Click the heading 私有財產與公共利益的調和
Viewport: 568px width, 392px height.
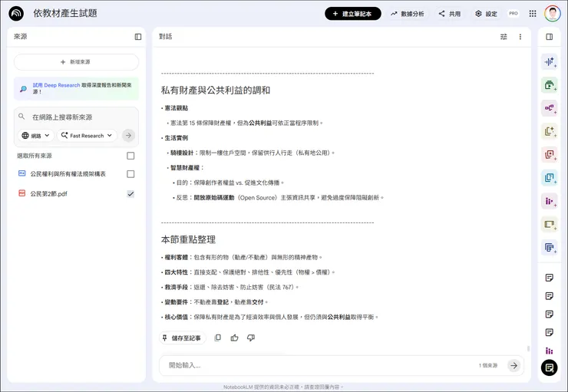(216, 90)
